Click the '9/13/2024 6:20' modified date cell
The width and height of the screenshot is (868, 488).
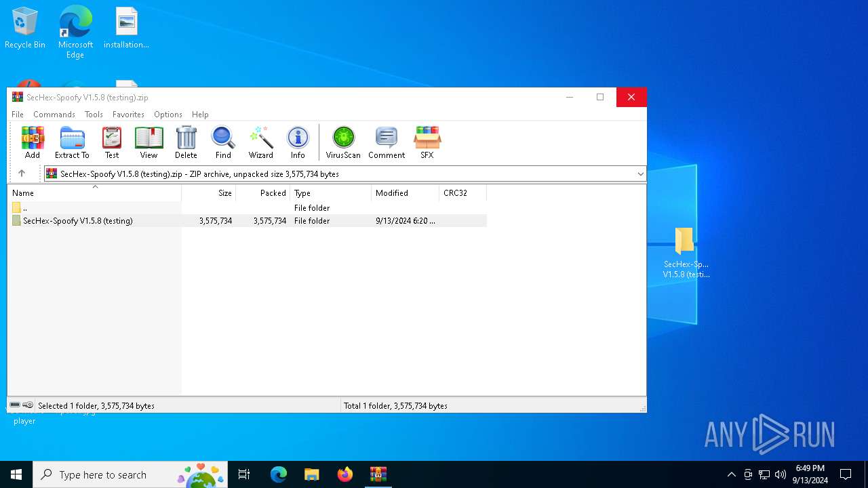click(406, 221)
